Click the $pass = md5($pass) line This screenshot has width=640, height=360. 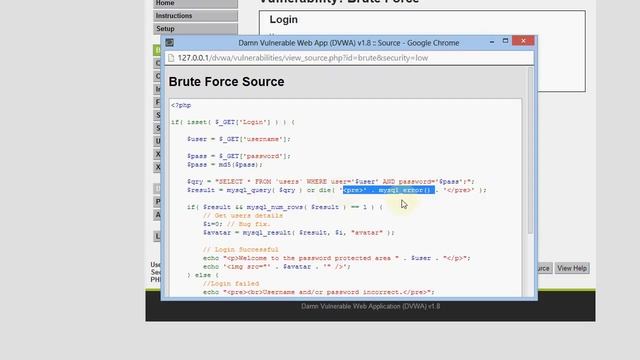coord(225,165)
